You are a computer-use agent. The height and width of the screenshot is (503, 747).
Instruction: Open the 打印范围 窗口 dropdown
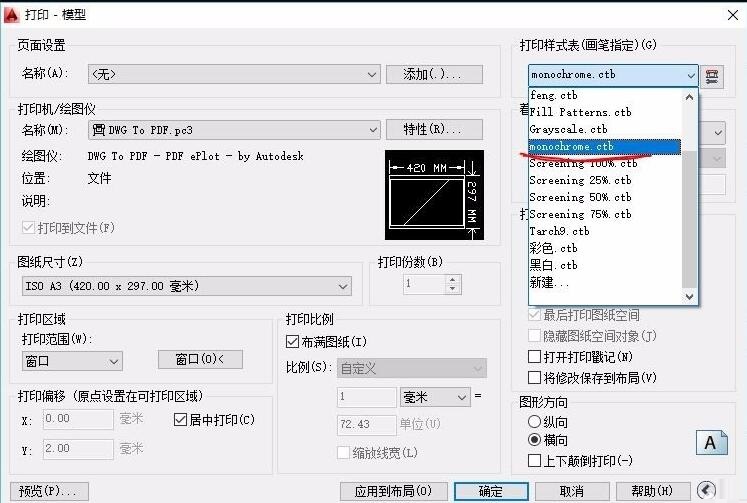click(x=72, y=361)
